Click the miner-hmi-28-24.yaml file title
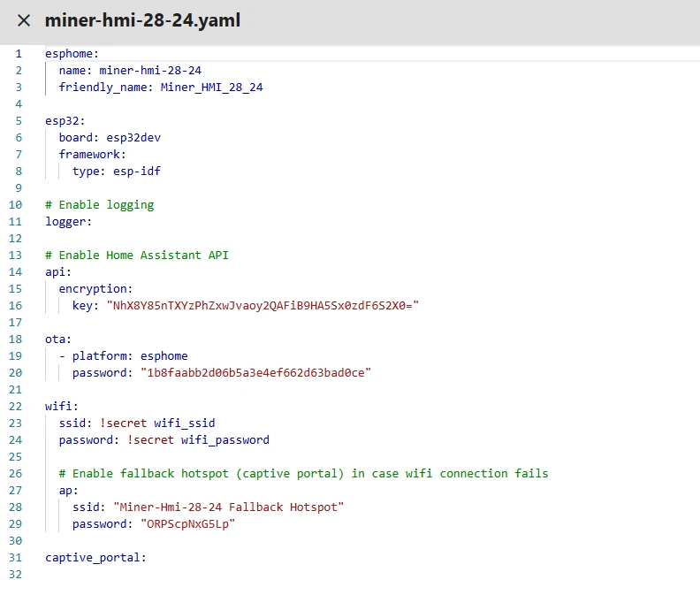This screenshot has height=595, width=700. click(142, 20)
